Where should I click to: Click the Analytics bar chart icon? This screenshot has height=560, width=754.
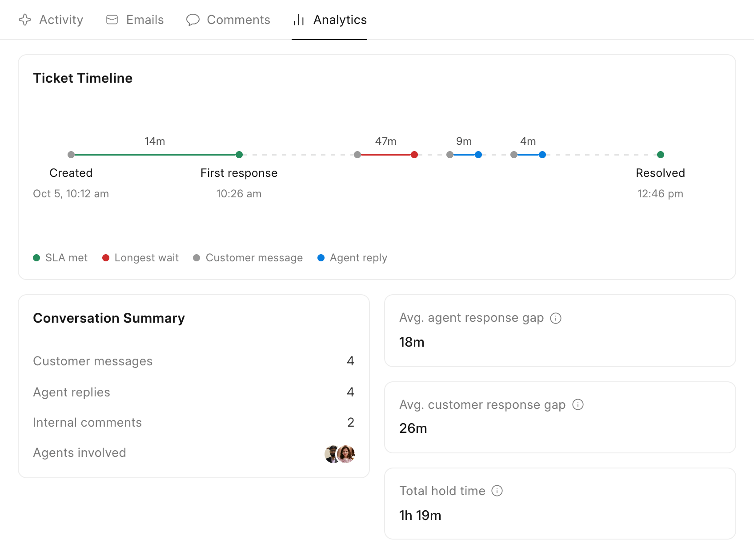click(x=299, y=20)
